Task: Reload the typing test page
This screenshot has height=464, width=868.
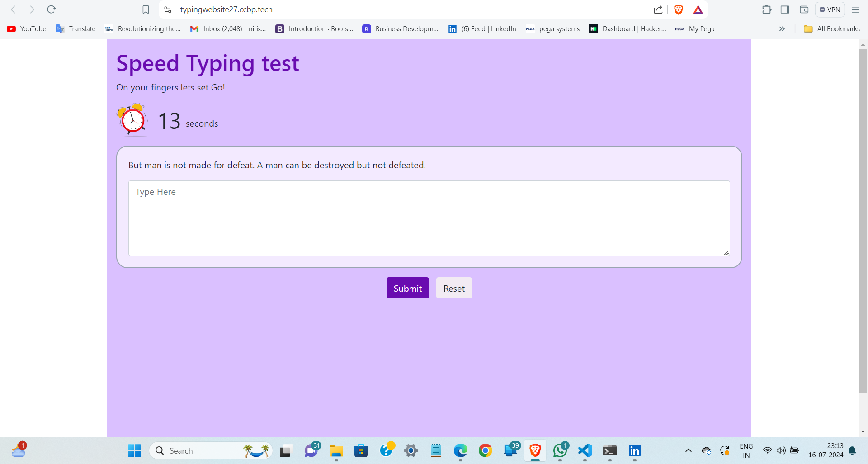Action: (x=52, y=9)
